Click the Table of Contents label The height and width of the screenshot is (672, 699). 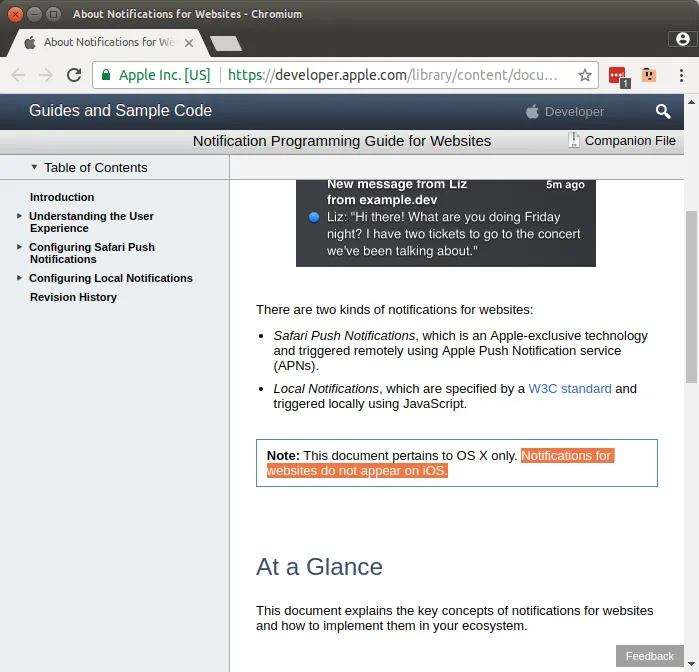(95, 167)
